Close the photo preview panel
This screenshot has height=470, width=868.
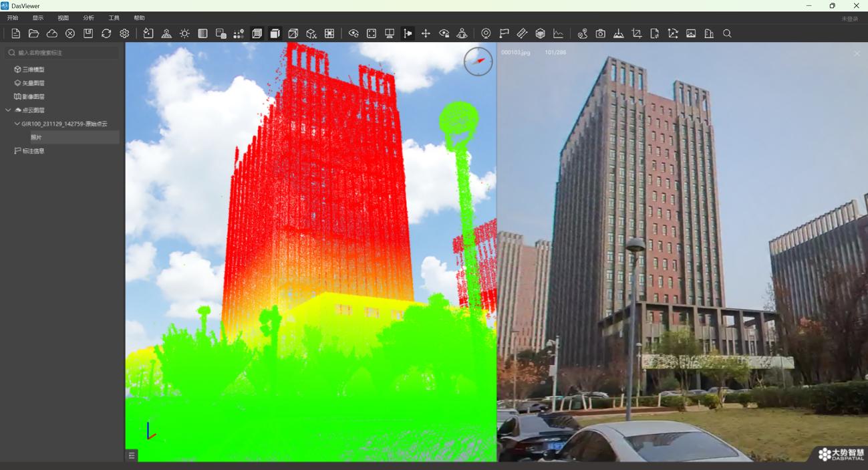(x=857, y=53)
